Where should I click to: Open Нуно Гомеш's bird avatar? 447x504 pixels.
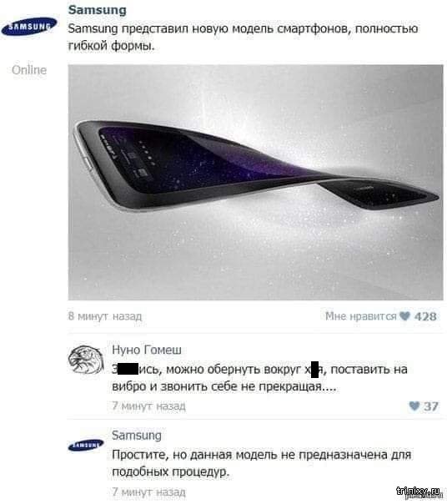point(86,360)
